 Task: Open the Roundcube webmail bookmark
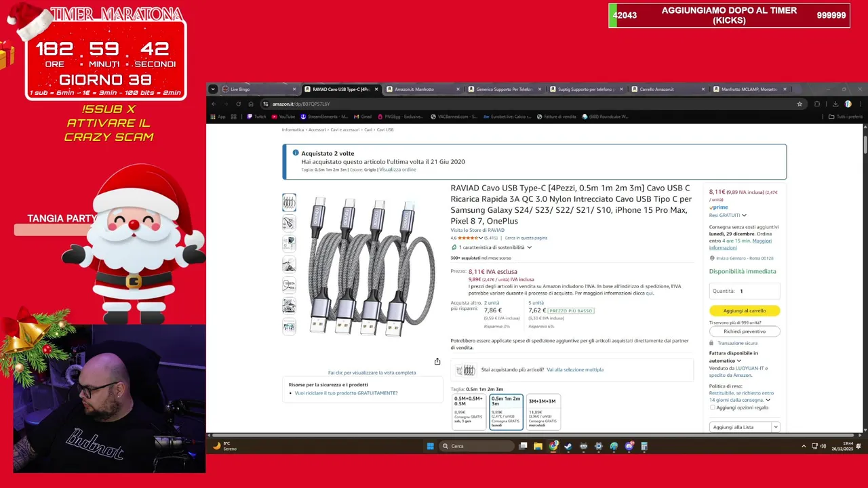coord(605,117)
